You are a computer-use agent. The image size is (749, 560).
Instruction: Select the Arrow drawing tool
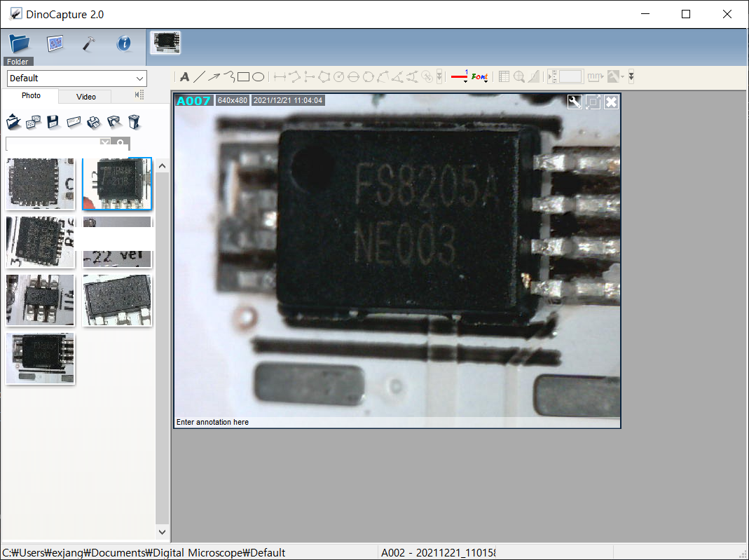[214, 77]
